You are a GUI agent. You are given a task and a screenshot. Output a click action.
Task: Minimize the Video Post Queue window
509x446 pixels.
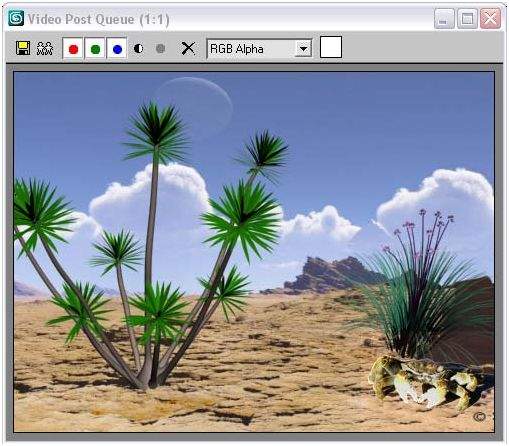[x=444, y=19]
